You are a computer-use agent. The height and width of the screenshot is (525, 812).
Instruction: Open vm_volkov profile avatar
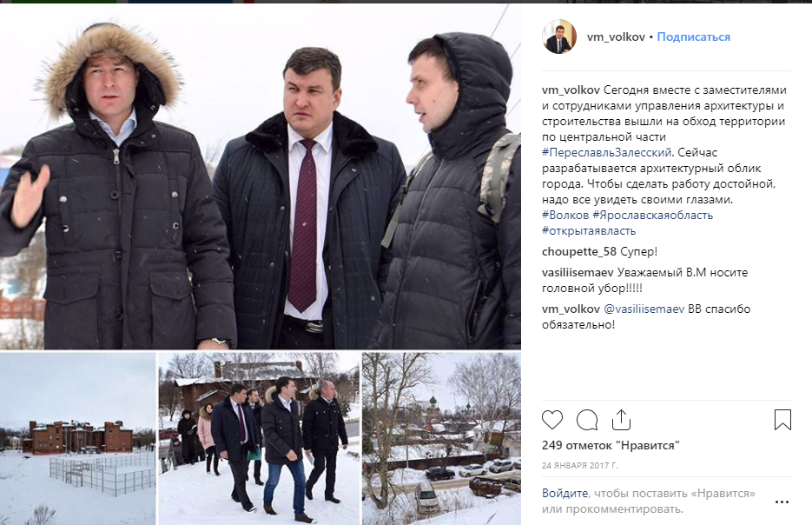point(559,37)
